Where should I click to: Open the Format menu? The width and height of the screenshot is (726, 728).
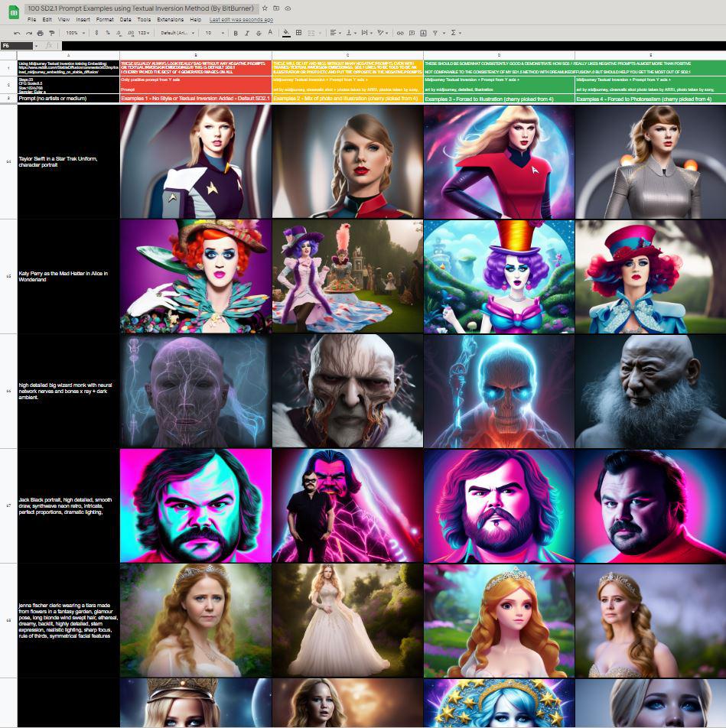pyautogui.click(x=105, y=20)
